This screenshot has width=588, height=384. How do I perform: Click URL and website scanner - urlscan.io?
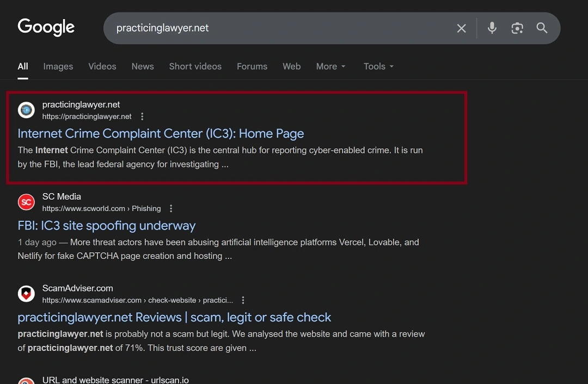click(115, 380)
